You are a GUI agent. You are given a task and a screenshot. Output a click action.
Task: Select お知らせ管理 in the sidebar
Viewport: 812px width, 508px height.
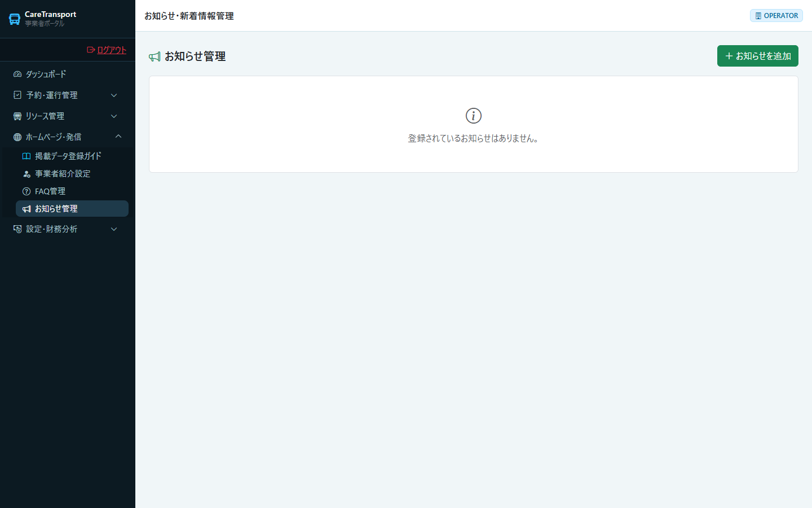(72, 208)
